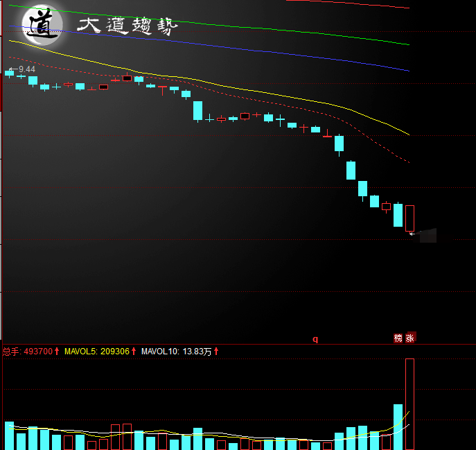The height and width of the screenshot is (450, 476).
Task: Click up arrow after MAVOL5 value
Action: click(x=134, y=352)
